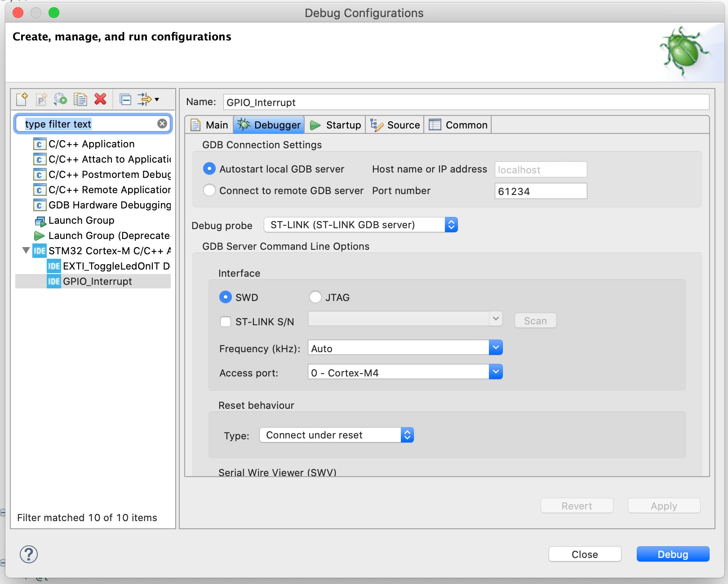The height and width of the screenshot is (584, 728).
Task: Choose the SWD interface
Action: (225, 297)
